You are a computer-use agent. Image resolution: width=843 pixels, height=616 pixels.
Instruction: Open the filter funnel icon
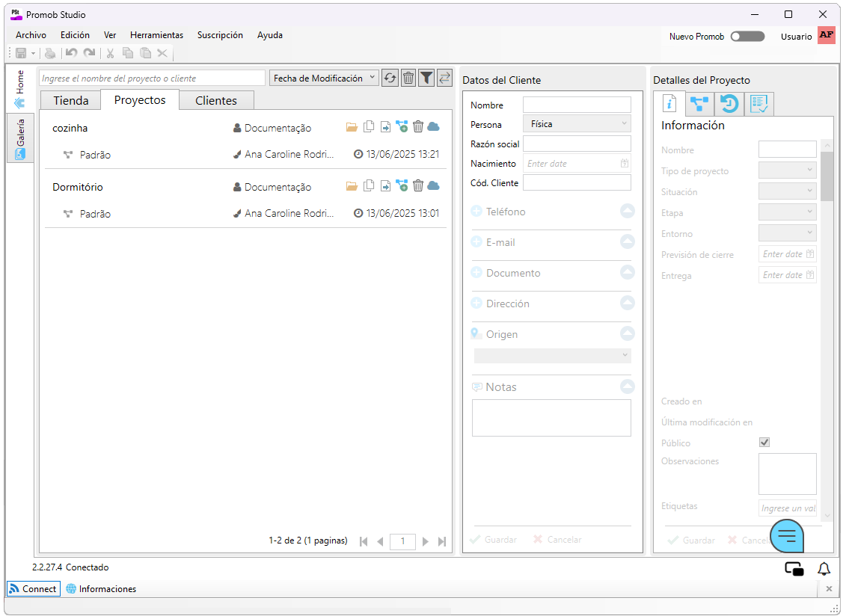coord(426,78)
